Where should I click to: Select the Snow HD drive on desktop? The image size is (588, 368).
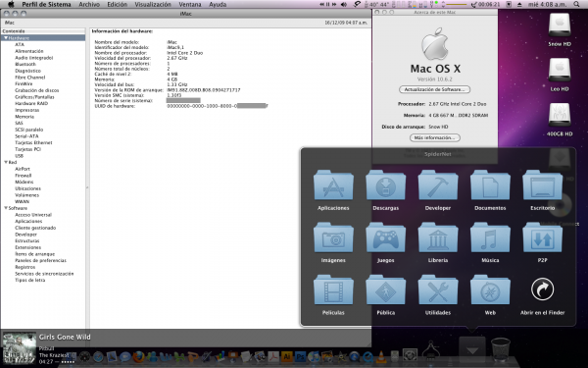point(560,26)
